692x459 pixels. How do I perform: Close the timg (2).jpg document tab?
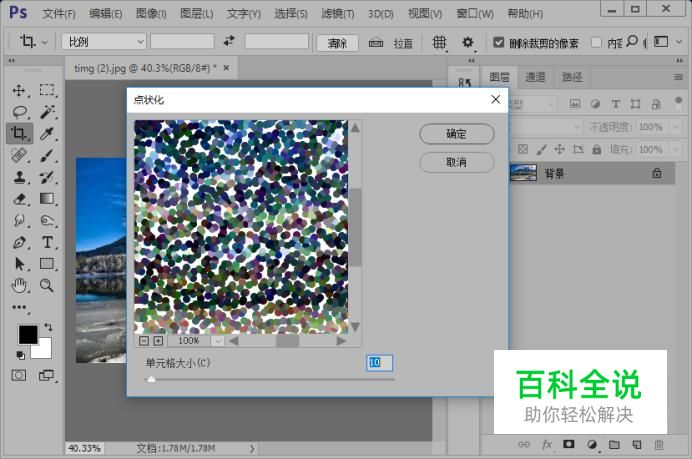(226, 68)
